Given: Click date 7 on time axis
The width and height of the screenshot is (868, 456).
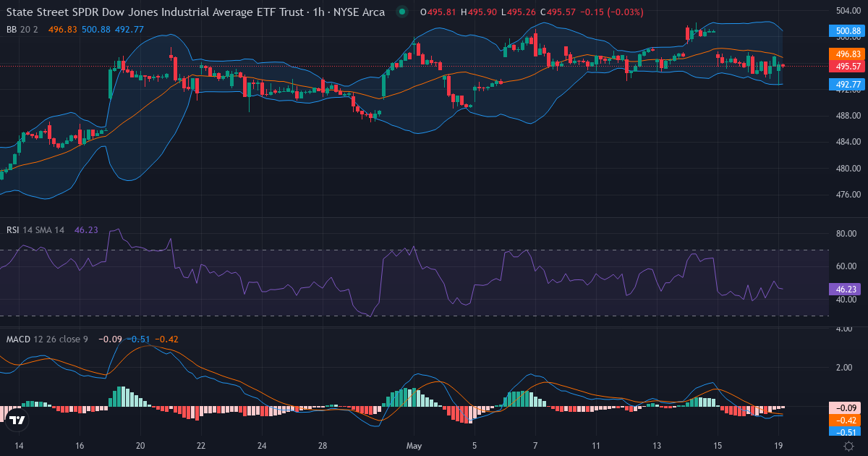Looking at the screenshot, I should (535, 446).
